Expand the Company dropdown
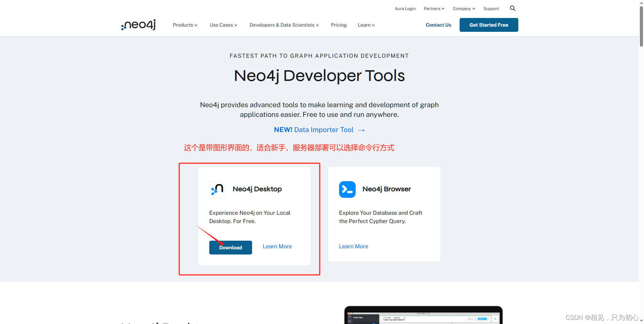This screenshot has width=644, height=324. tap(464, 9)
